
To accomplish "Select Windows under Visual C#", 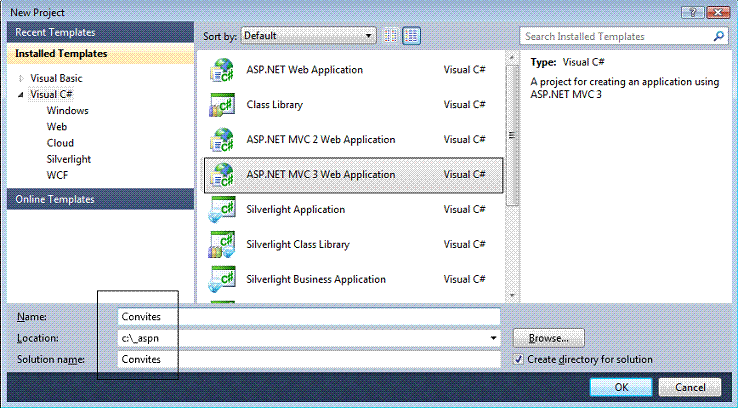I will click(67, 111).
